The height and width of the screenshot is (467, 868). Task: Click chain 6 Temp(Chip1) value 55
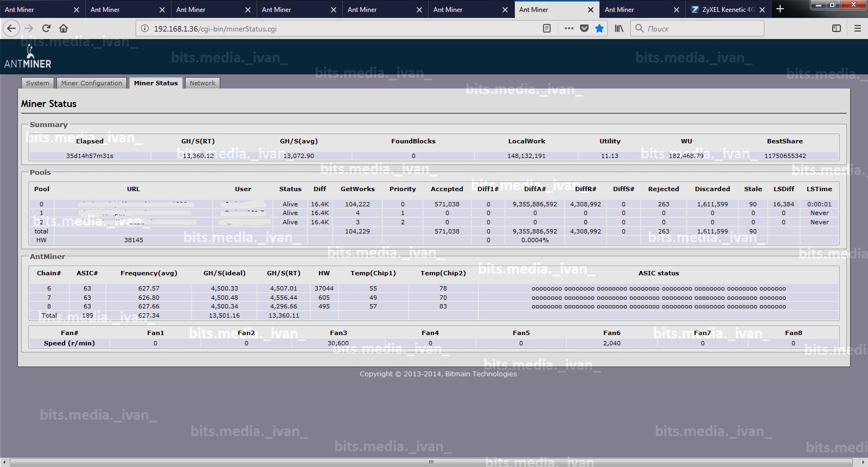pyautogui.click(x=373, y=288)
